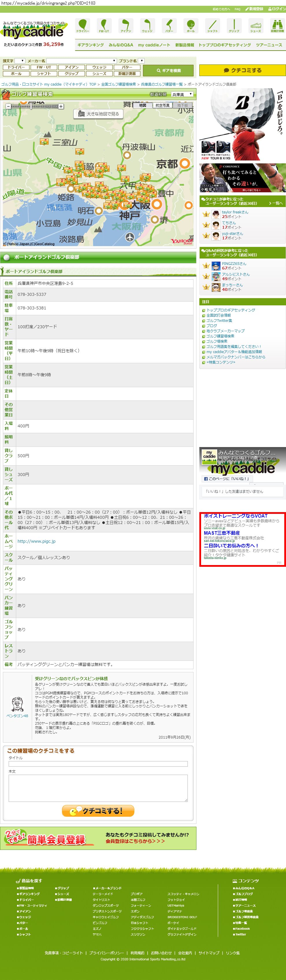This screenshot has height=980, width=286.
Task: Select the Putter (パター) icon
Action: pyautogui.click(x=169, y=25)
